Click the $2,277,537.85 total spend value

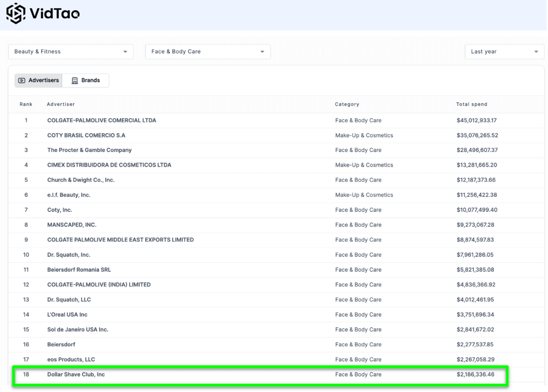(x=475, y=345)
